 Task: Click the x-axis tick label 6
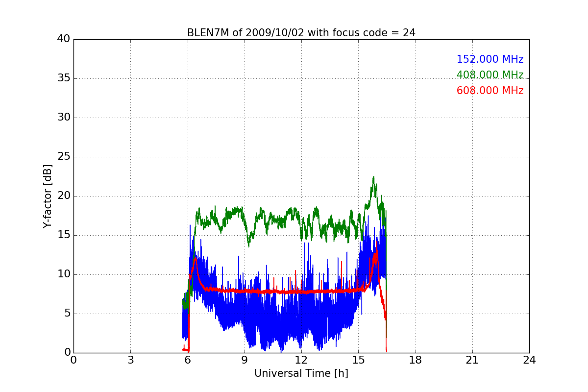click(x=187, y=360)
